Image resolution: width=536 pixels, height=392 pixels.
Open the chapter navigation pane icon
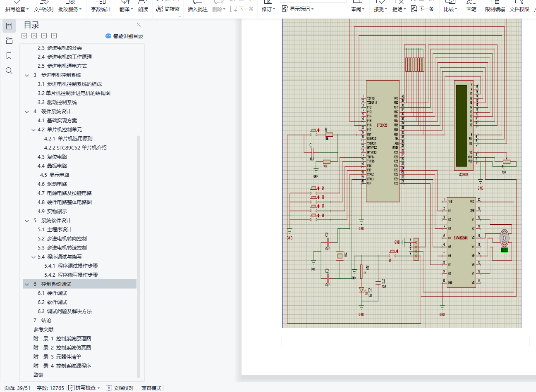9,40
